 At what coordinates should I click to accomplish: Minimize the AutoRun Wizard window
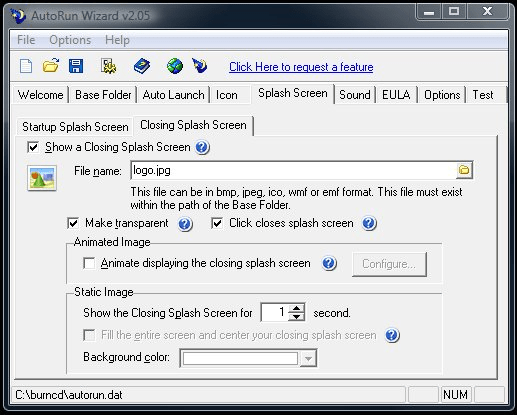(x=429, y=12)
